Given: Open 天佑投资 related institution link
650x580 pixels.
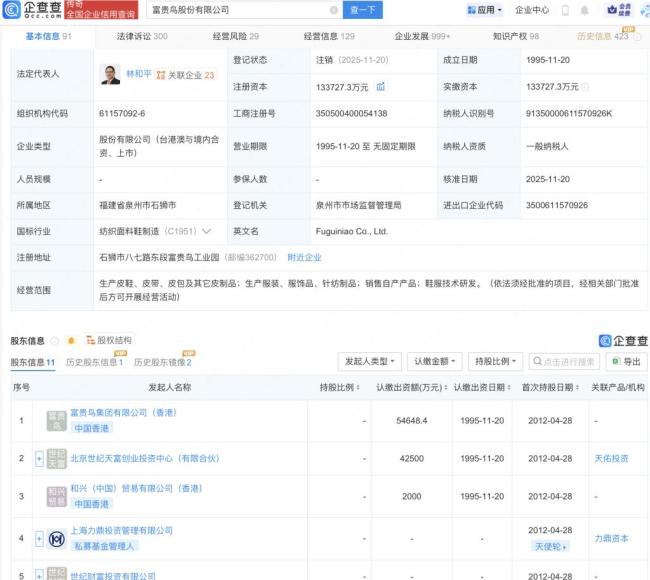Looking at the screenshot, I should [x=611, y=459].
